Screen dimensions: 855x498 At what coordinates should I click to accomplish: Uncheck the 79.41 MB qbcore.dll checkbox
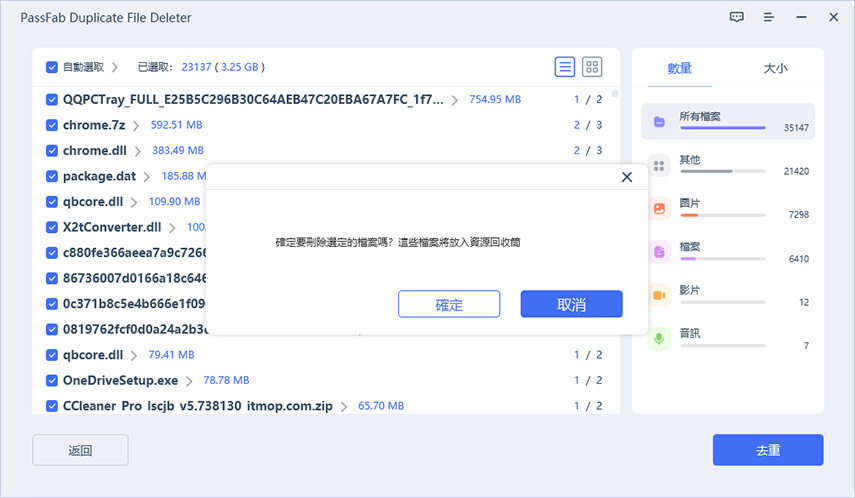pyautogui.click(x=52, y=355)
